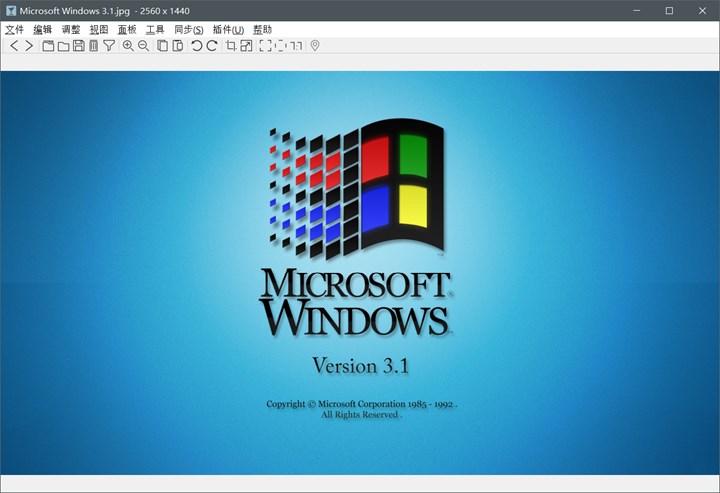Screen dimensions: 720x493
Task: Open the 帮助 menu
Action: pyautogui.click(x=263, y=30)
